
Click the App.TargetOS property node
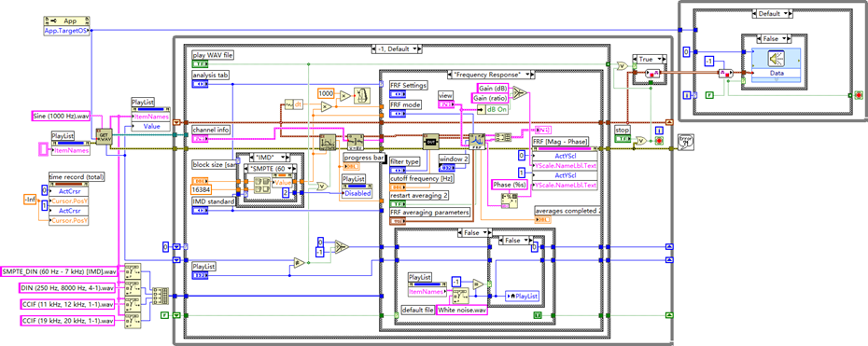66,31
